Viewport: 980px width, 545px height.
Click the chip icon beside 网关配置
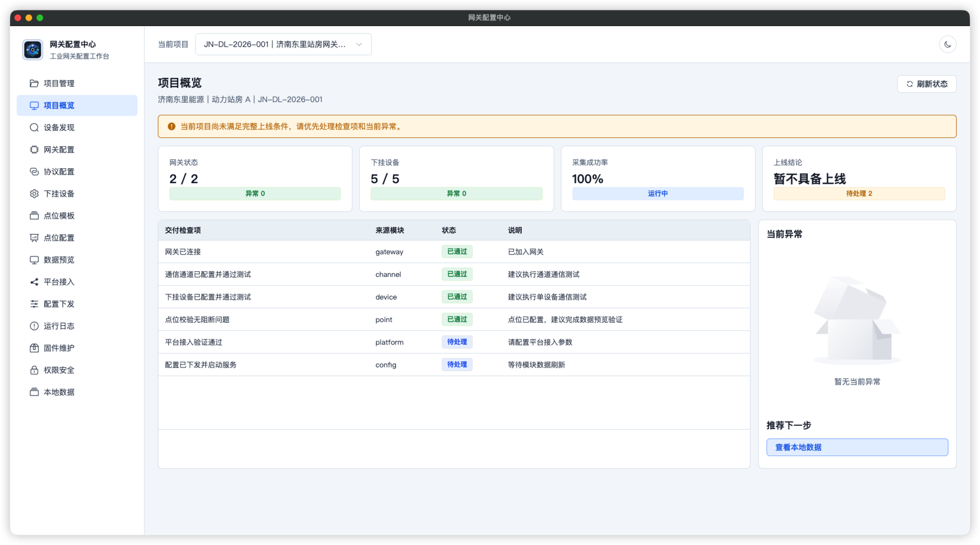click(34, 149)
